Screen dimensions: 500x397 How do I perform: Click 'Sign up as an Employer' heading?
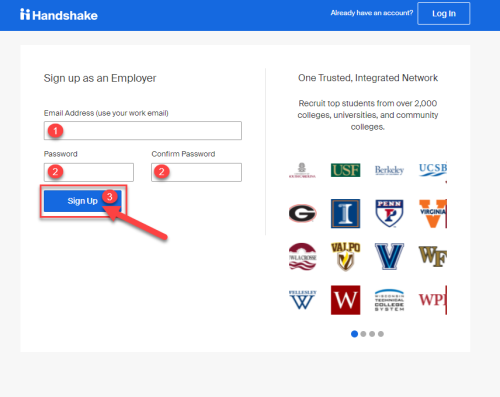point(100,78)
